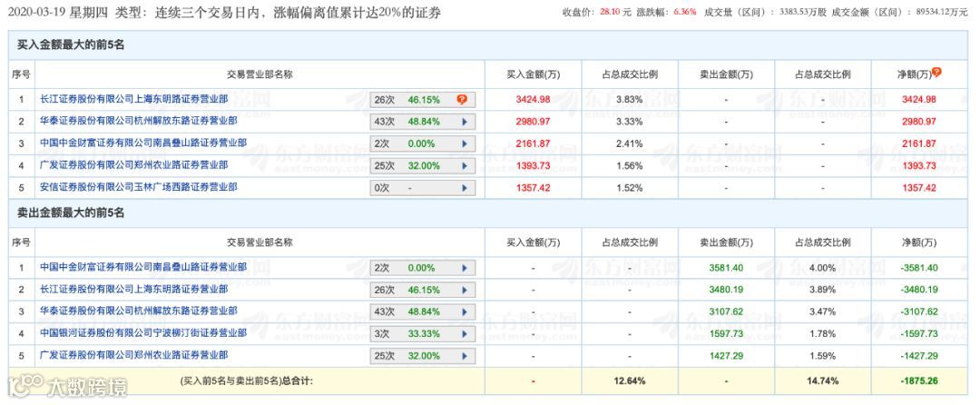Click the arrow icon in 长江证券 sell-table row
The height and width of the screenshot is (405, 980).
pos(465,290)
